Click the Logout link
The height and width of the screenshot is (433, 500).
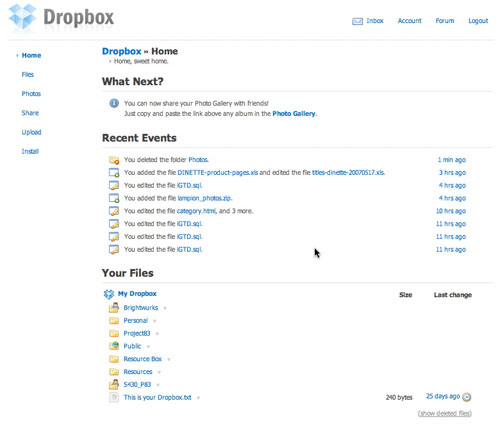tap(478, 21)
